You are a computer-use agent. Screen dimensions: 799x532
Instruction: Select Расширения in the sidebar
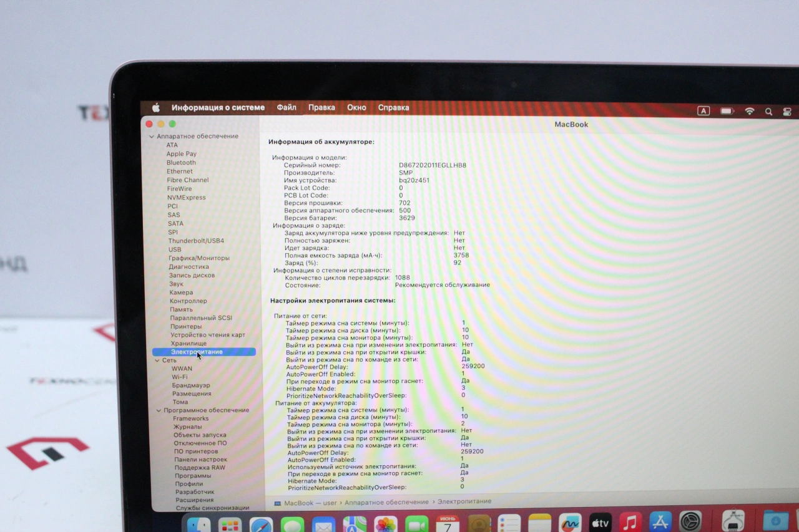click(x=194, y=500)
